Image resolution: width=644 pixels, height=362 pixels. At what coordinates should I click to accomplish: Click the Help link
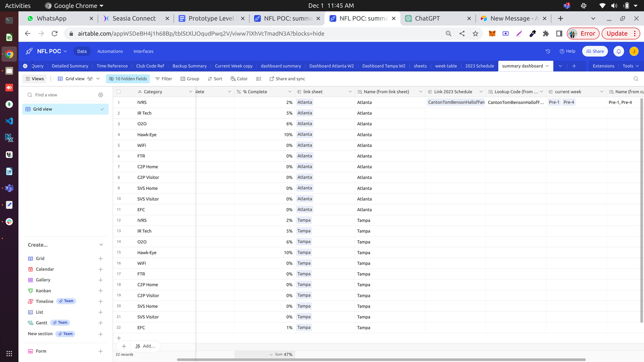pos(567,51)
